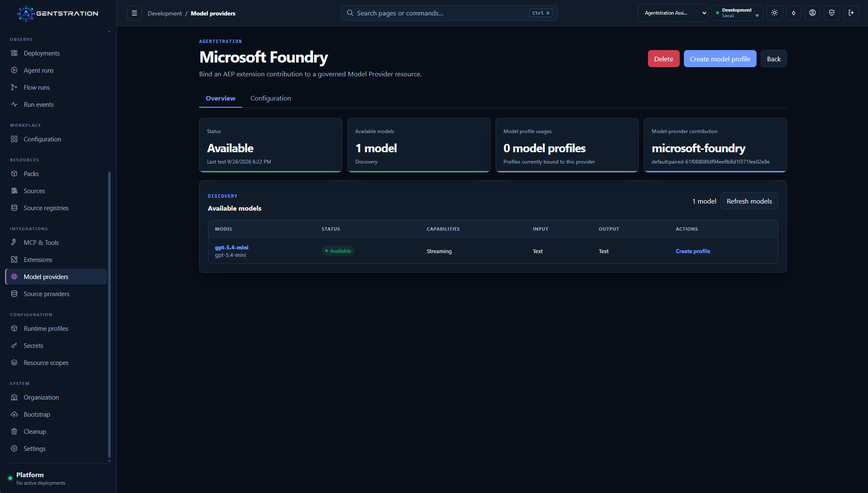Click the Back button

pyautogui.click(x=774, y=59)
